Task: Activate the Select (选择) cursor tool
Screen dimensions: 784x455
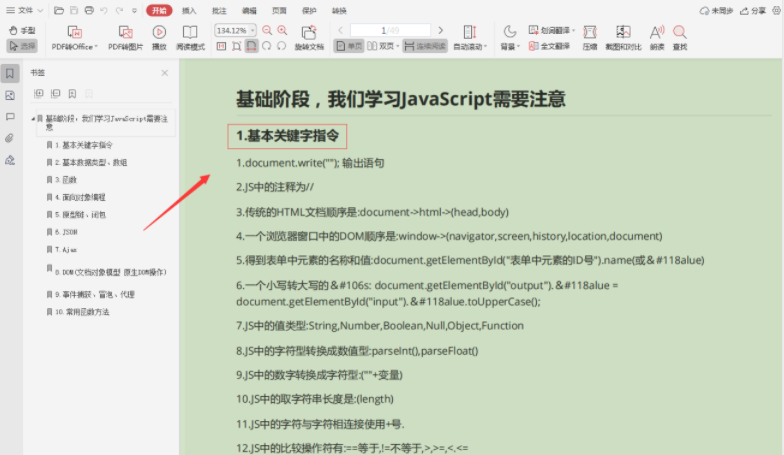Action: point(22,46)
